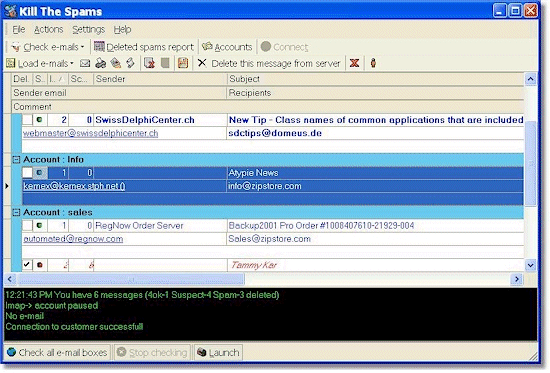
Task: Click the greyed Connect button
Action: click(x=284, y=47)
